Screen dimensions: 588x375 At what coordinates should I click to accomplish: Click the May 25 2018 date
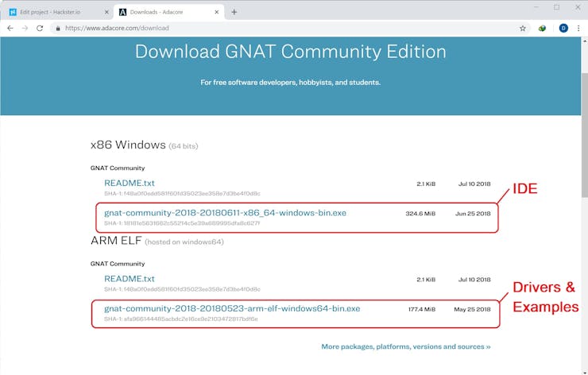(472, 309)
